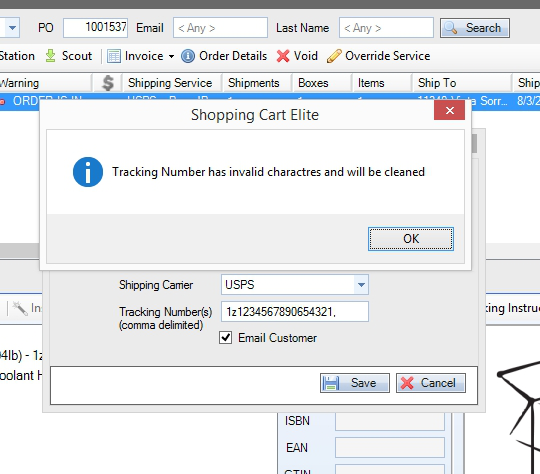Click the red X icon on Cancel
The image size is (540, 474).
tap(407, 383)
